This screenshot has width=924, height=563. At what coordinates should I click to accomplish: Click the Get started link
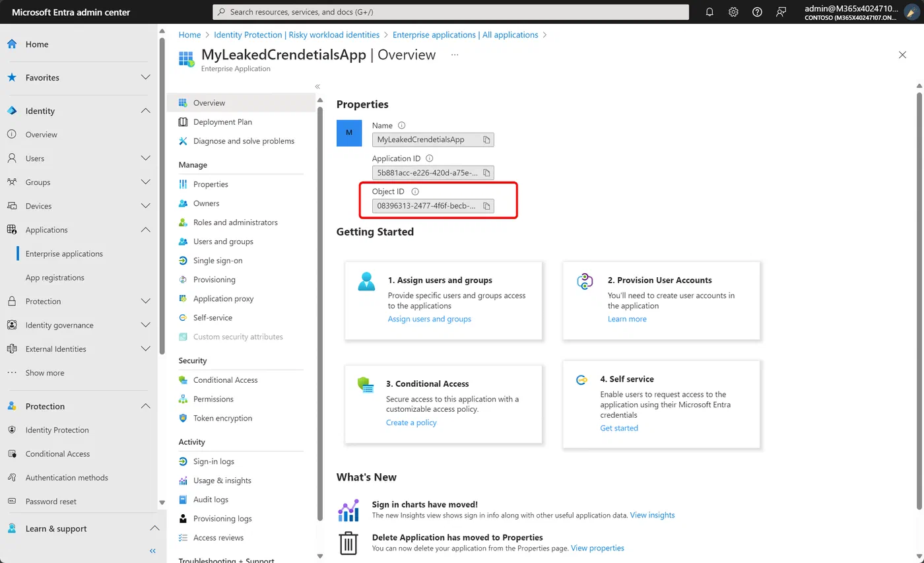click(619, 428)
